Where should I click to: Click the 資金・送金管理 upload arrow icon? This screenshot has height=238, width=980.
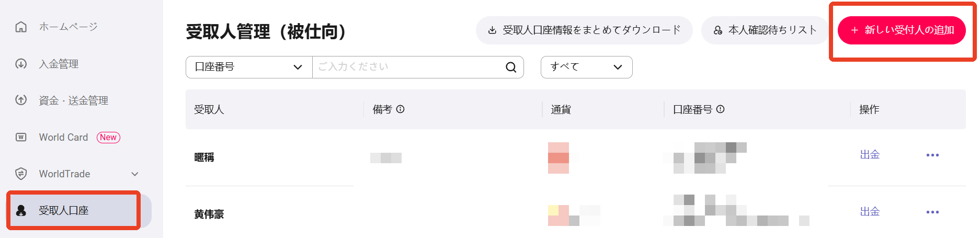[21, 100]
